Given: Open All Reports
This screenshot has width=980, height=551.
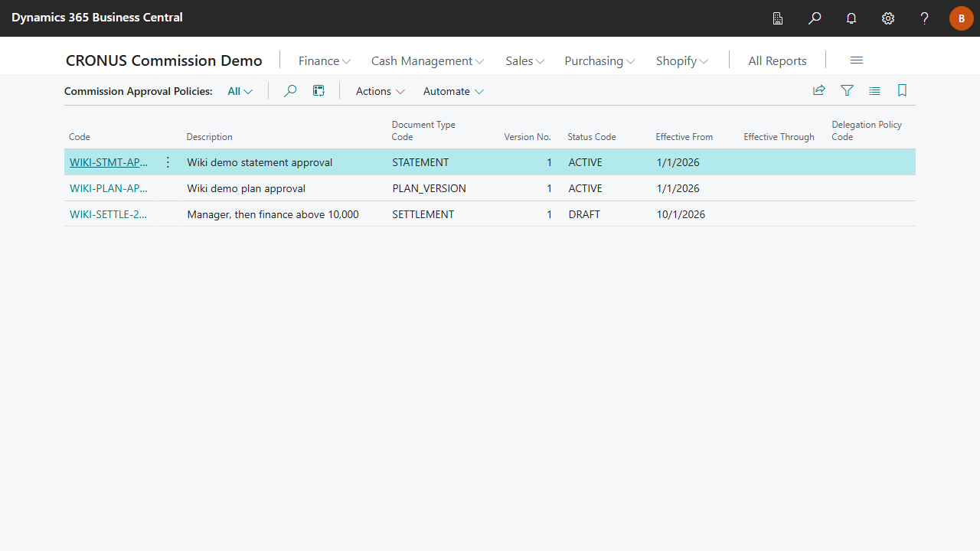Looking at the screenshot, I should coord(777,60).
